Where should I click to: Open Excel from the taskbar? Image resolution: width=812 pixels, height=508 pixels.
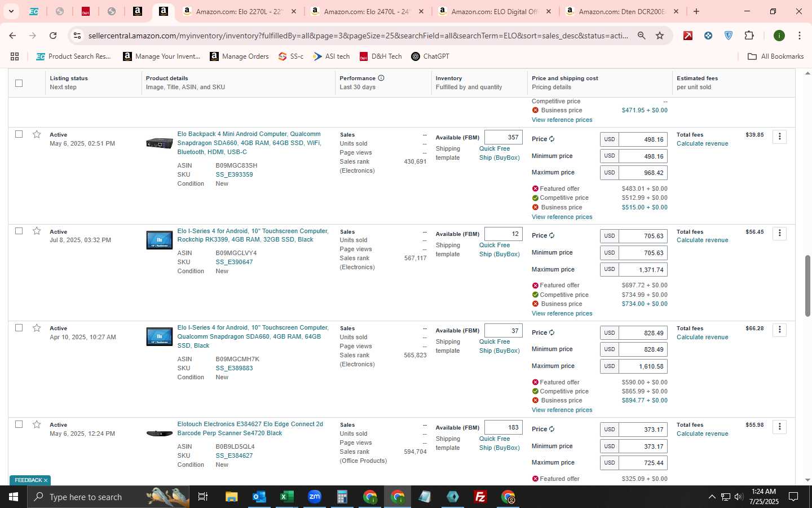pyautogui.click(x=286, y=497)
